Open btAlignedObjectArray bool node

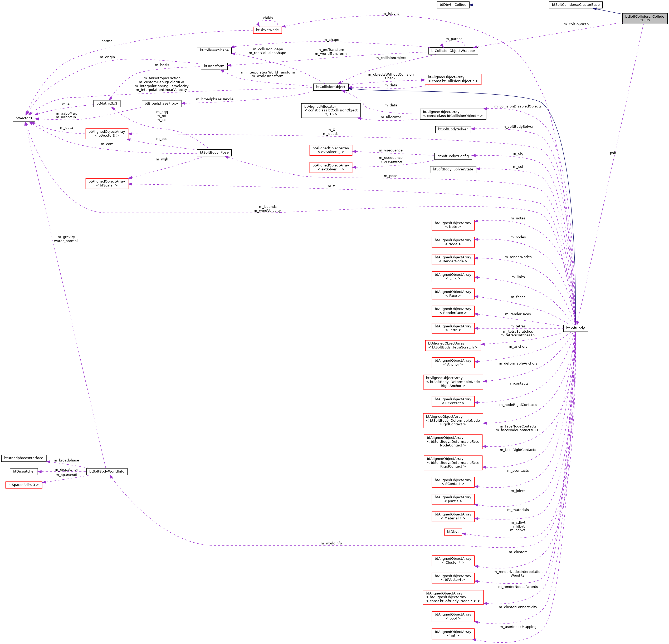click(453, 617)
